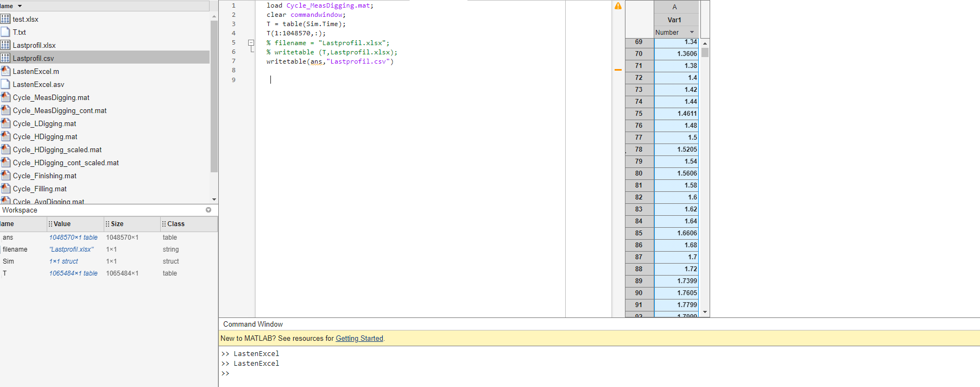Click the LastenExcel.m script file icon

(5, 71)
